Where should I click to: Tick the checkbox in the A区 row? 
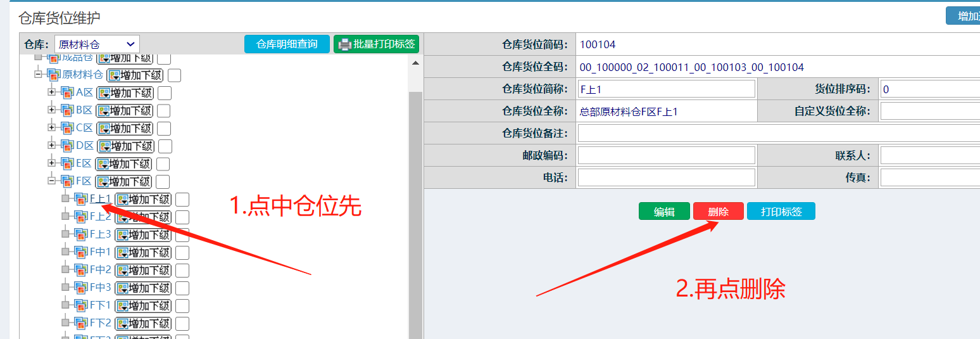click(165, 93)
